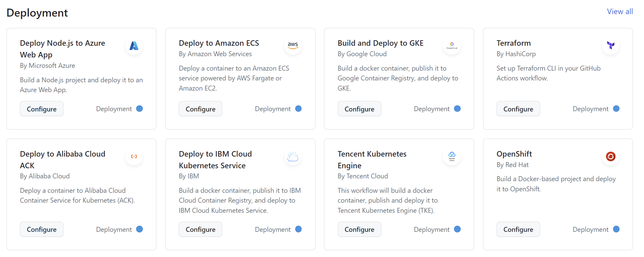Configure IBM Cloud Kubernetes Service workflow
The height and width of the screenshot is (257, 644).
[200, 229]
